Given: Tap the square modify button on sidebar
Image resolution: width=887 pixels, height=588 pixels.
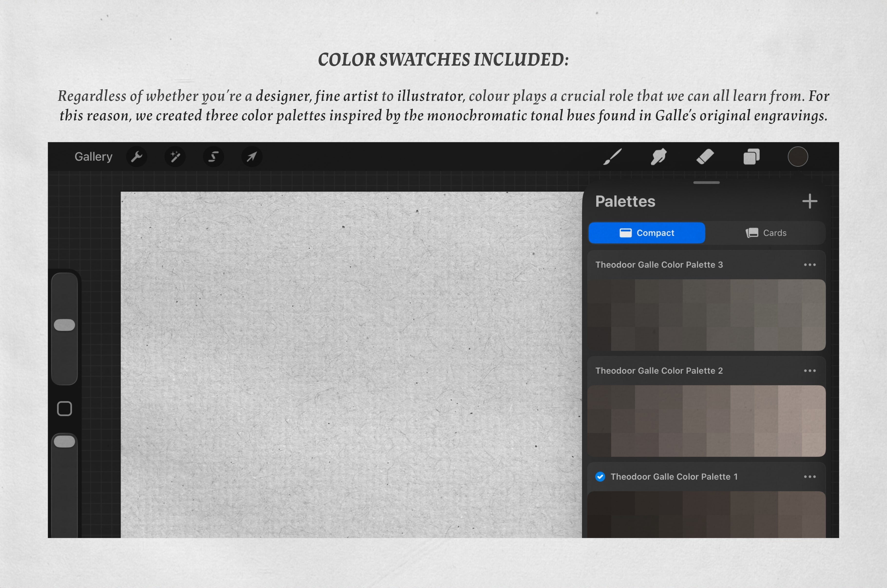Looking at the screenshot, I should click(65, 409).
